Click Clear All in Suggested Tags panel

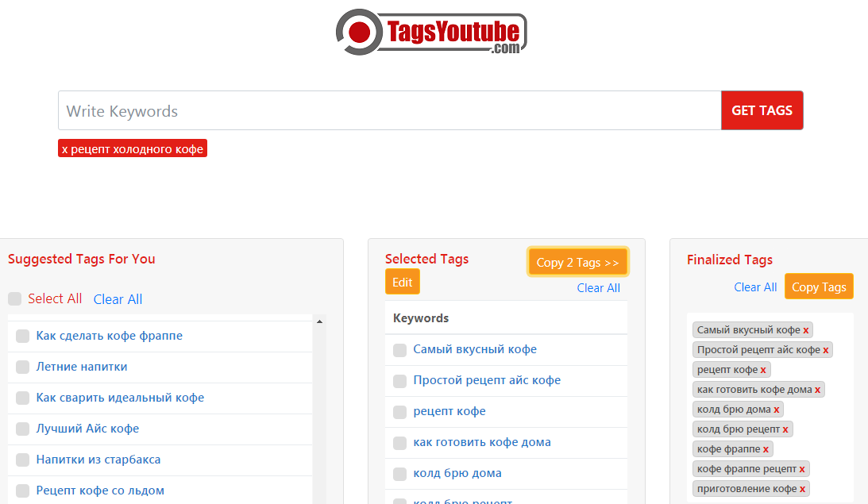118,299
